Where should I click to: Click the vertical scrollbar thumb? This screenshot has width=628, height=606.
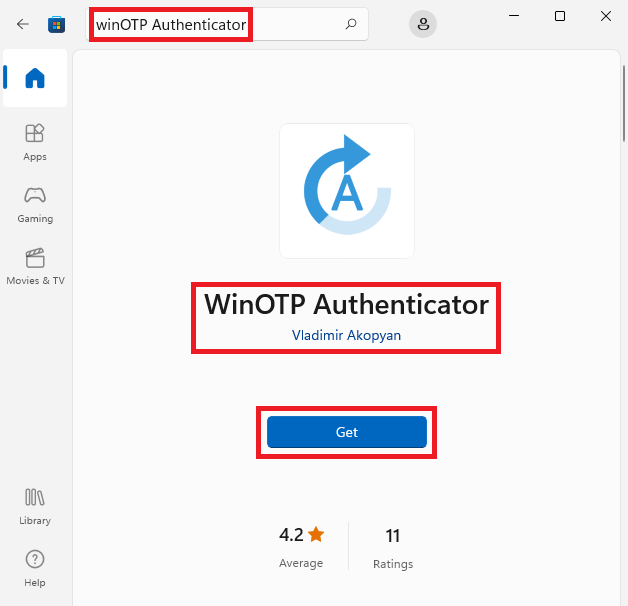624,103
